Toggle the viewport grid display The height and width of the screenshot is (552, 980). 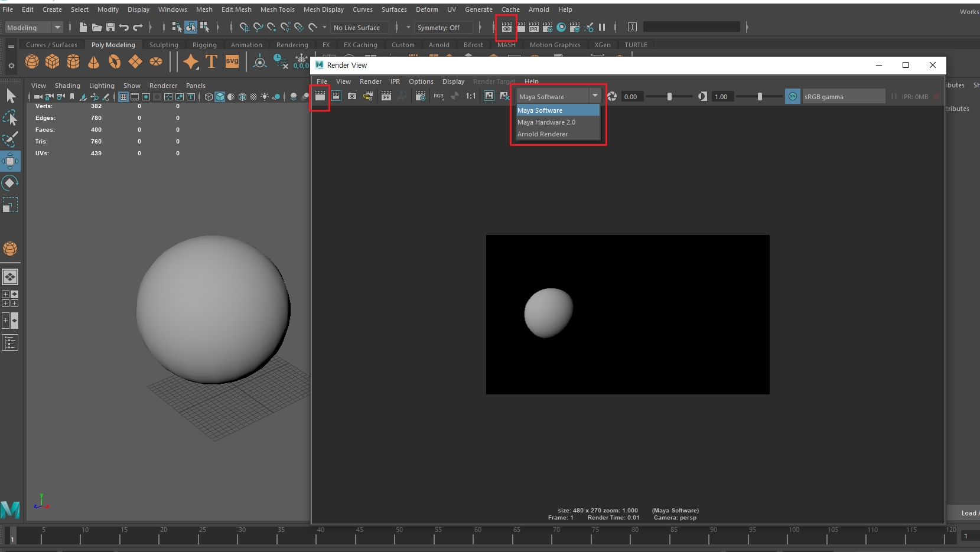click(x=123, y=97)
